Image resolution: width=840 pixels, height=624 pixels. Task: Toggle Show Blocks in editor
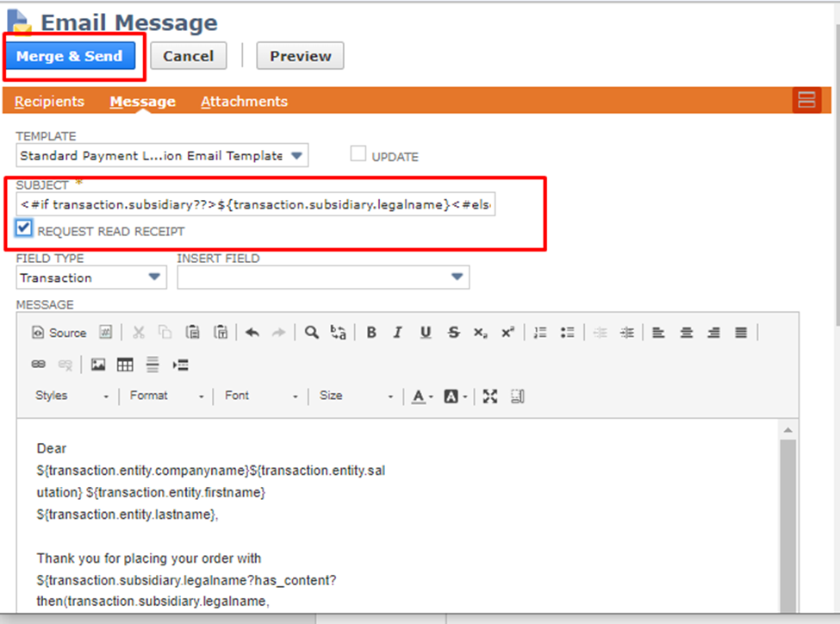(x=518, y=396)
